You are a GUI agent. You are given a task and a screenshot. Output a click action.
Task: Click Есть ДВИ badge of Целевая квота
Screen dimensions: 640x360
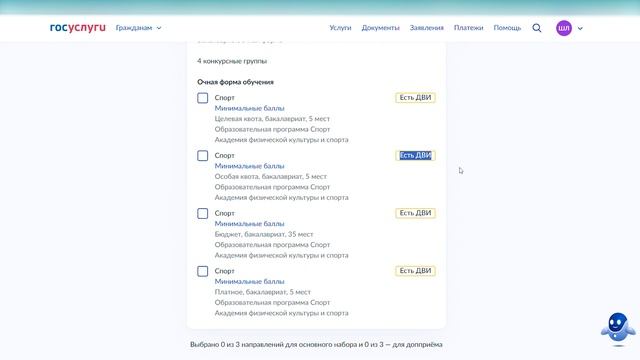pyautogui.click(x=415, y=98)
